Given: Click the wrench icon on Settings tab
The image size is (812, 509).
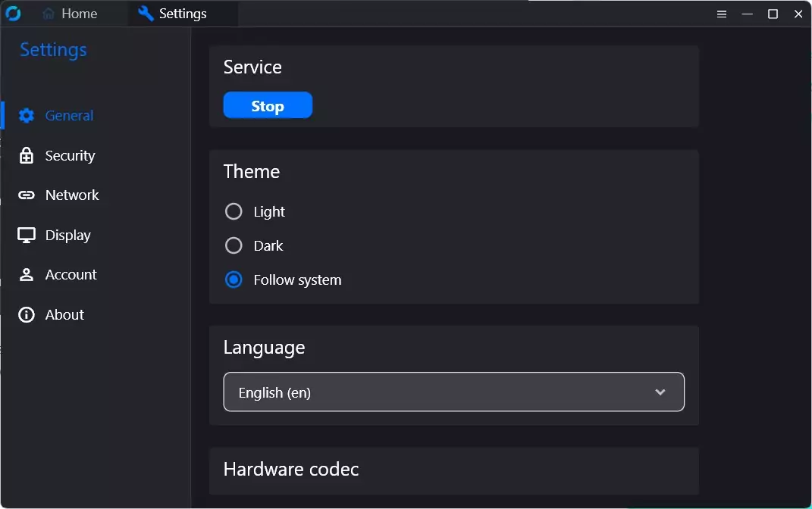Looking at the screenshot, I should point(146,14).
